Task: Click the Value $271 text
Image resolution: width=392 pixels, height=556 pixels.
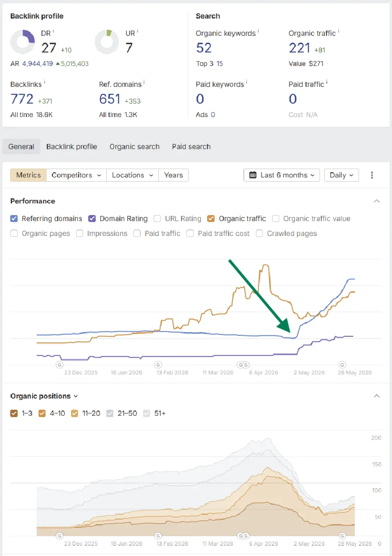Action: pos(306,64)
